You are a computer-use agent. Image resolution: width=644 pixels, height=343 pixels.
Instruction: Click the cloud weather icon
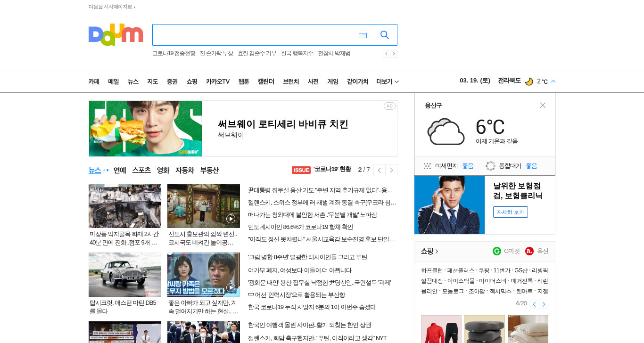(x=446, y=131)
